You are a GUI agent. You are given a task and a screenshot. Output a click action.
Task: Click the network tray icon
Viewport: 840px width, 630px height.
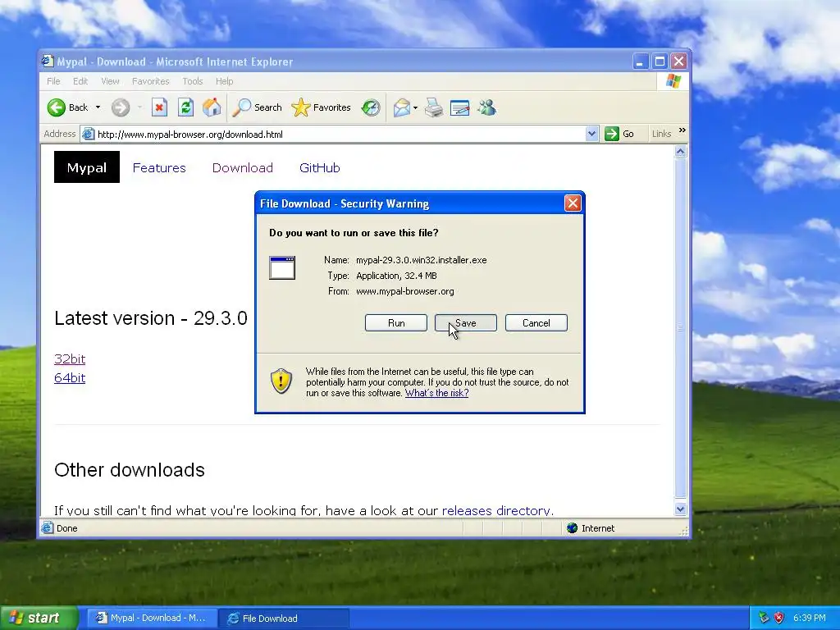coord(764,619)
